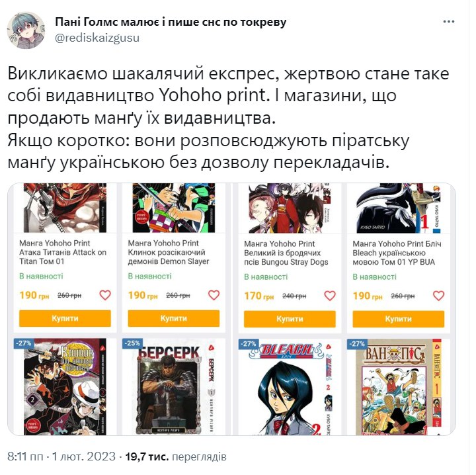Screen dimensions: 476x475
Task: Click Купити under Demon Slayer manga
Action: click(174, 318)
